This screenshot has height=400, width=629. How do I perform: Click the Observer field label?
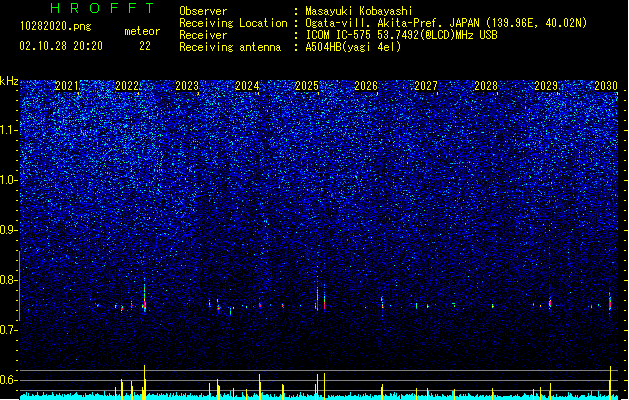203,11
